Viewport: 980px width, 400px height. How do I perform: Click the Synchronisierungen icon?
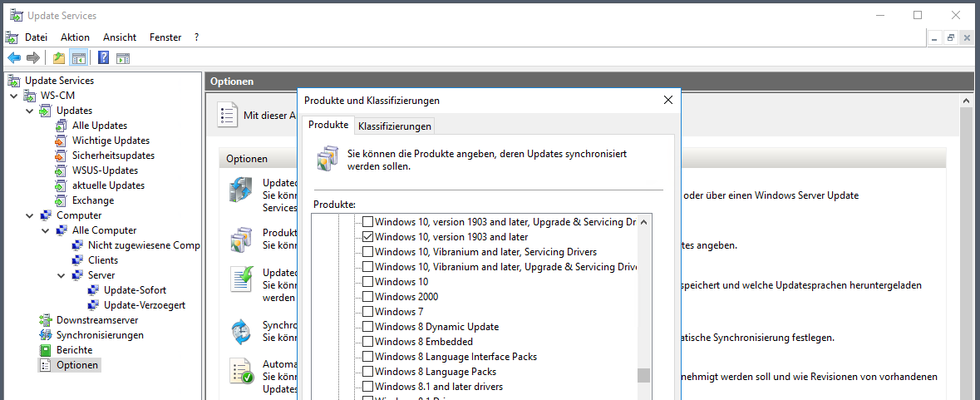point(46,335)
